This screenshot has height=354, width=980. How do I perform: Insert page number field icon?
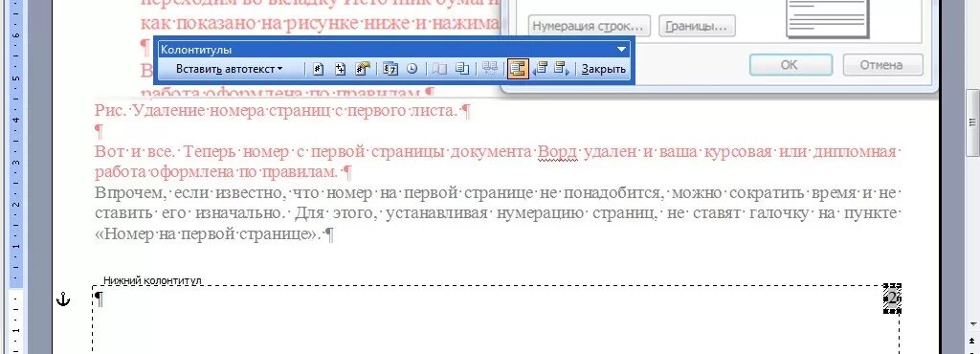(318, 69)
